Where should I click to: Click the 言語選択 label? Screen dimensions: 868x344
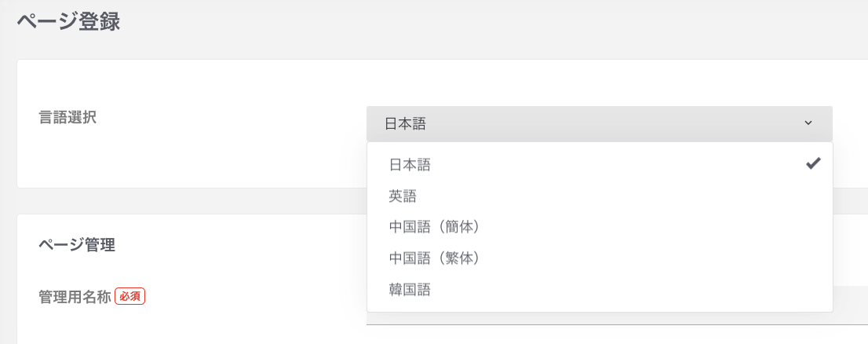click(67, 118)
